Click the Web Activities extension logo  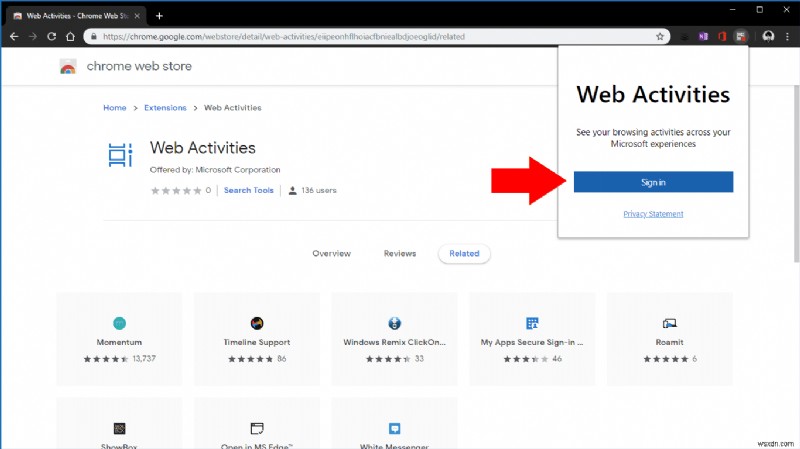[x=120, y=155]
